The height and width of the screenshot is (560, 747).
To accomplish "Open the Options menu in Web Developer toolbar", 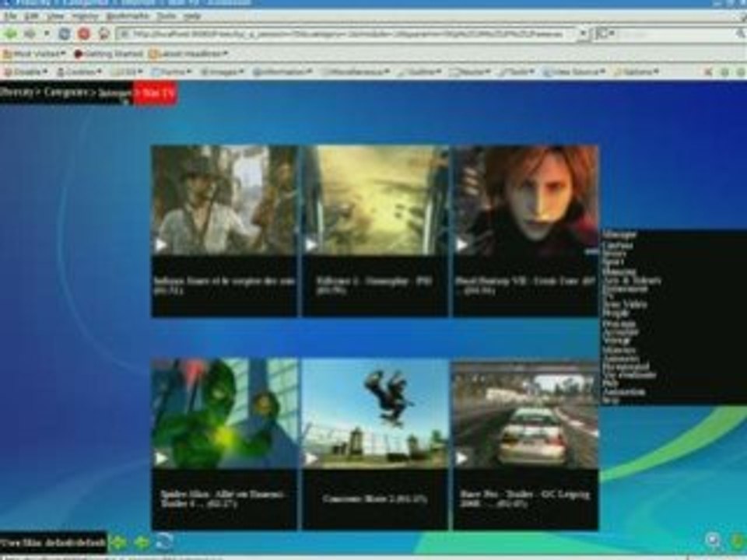I will click(637, 72).
